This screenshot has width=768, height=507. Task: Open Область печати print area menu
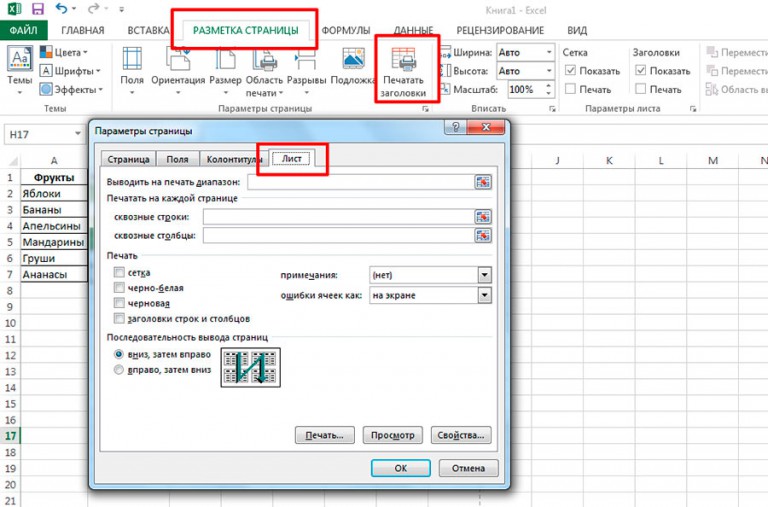[x=264, y=72]
